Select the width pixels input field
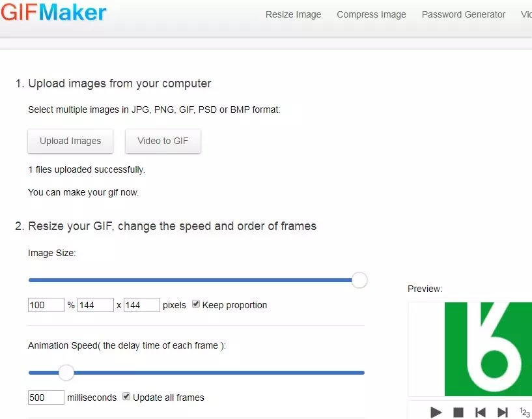 (x=95, y=305)
